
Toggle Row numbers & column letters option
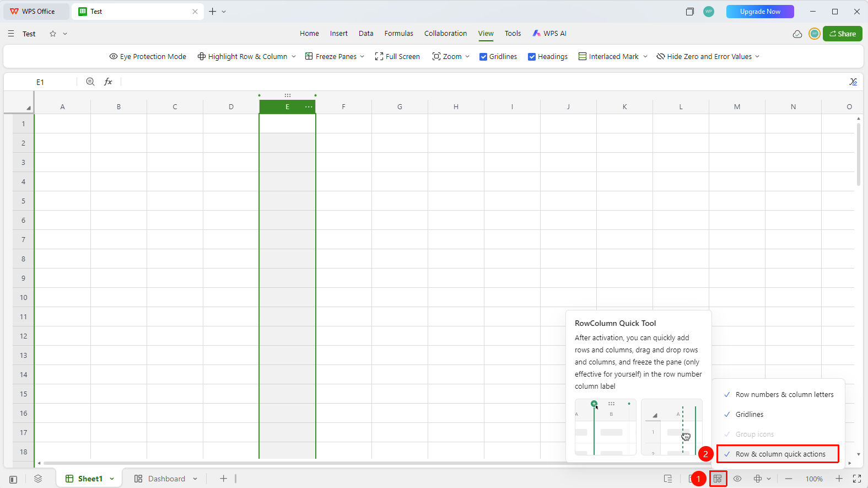click(x=778, y=395)
